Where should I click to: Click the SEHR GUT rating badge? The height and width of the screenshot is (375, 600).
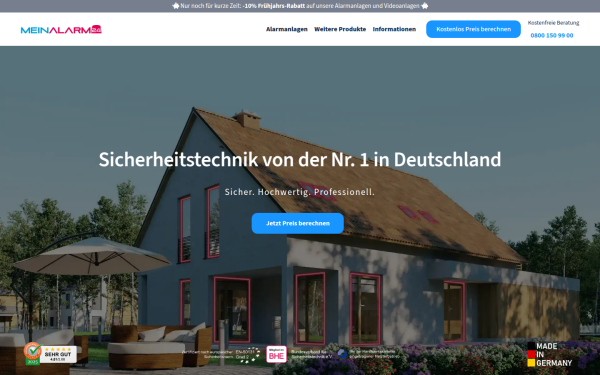point(51,354)
